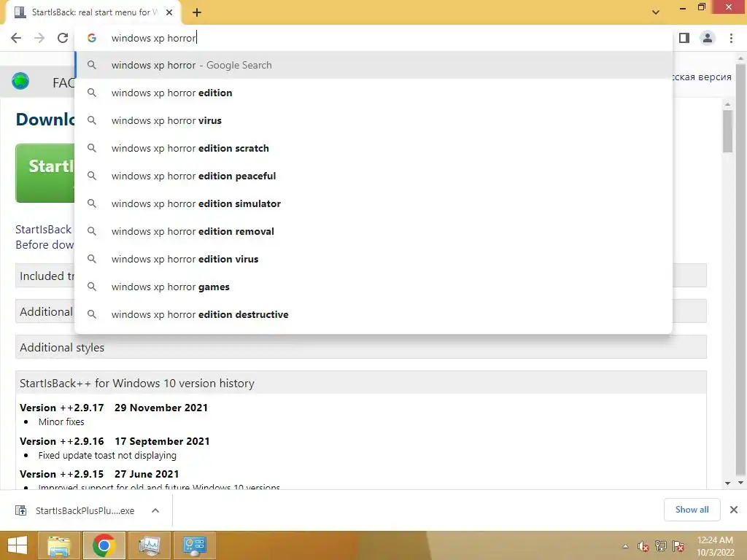Click the browser back arrow
Screen dimensions: 747x560
[16, 38]
